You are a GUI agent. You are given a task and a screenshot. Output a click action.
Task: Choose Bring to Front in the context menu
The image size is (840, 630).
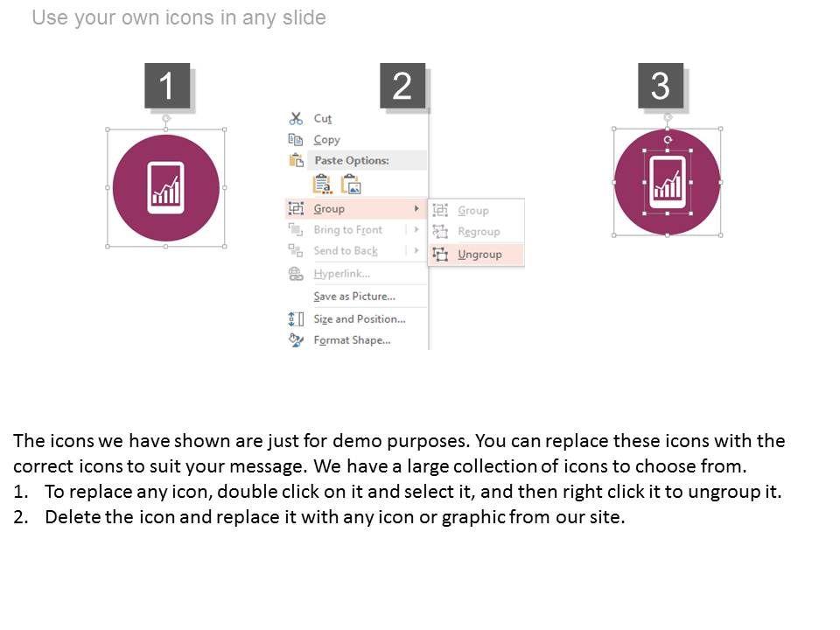pyautogui.click(x=358, y=229)
